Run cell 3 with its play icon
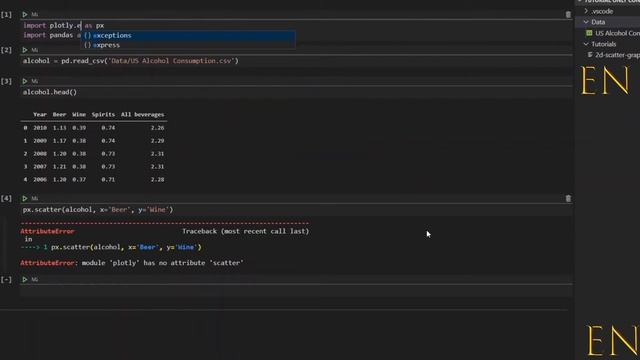Viewport: 640px width, 360px height. point(25,81)
